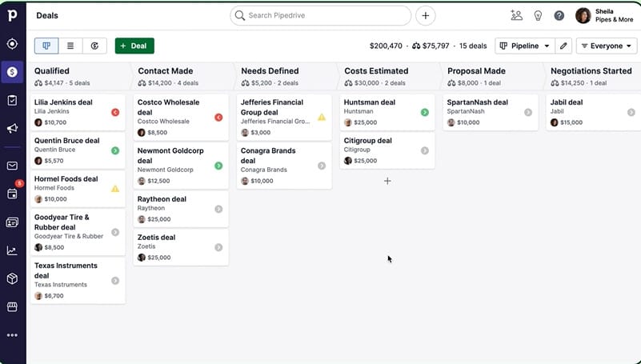Click green activity icon on Quentin Bruce deal

coord(115,150)
